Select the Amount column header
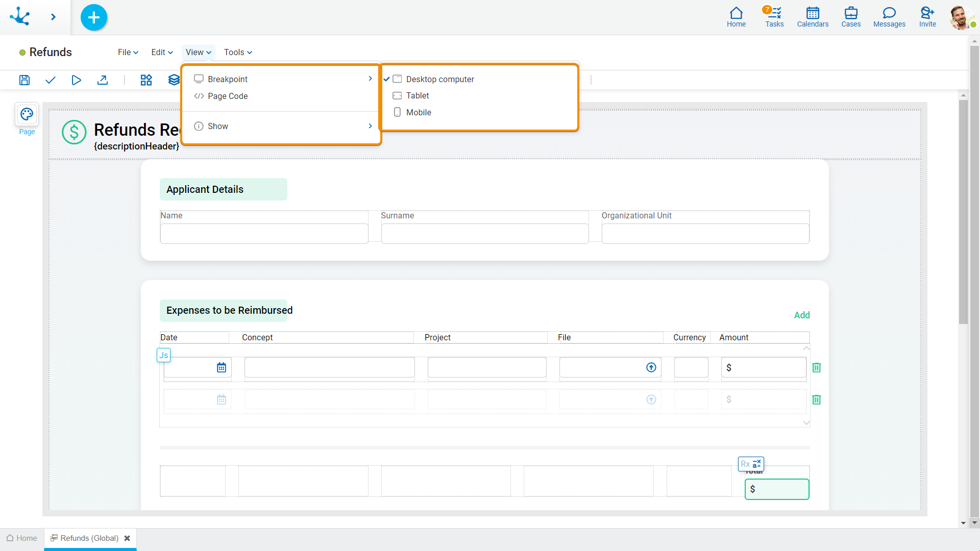The width and height of the screenshot is (980, 551). pos(733,337)
